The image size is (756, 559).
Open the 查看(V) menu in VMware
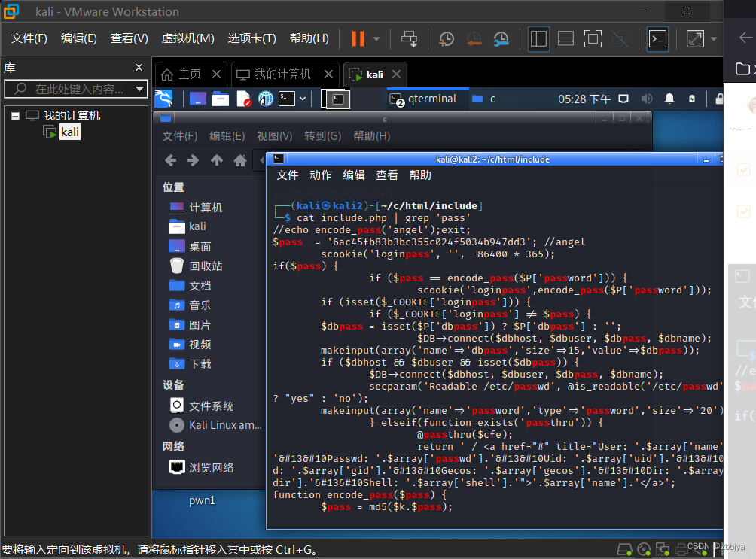[129, 38]
